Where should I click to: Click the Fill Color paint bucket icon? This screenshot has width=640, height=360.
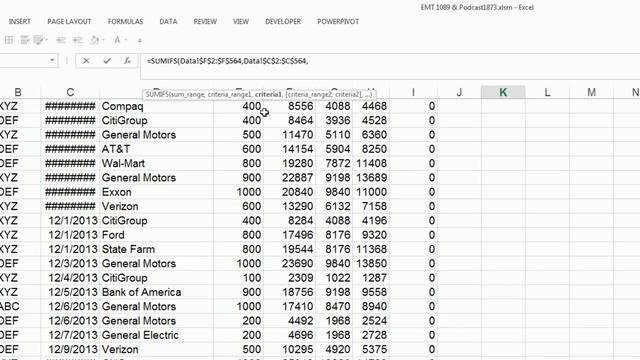95,40
